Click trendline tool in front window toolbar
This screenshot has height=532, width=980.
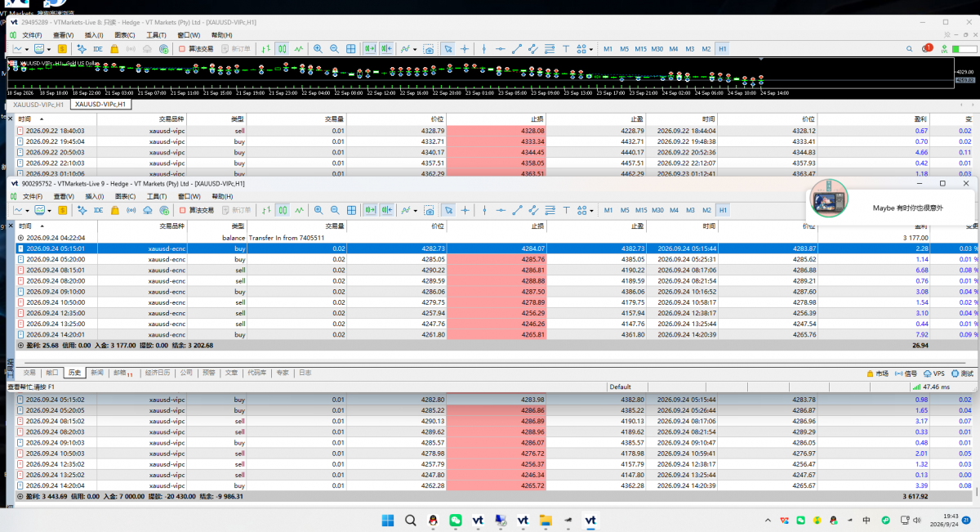click(x=516, y=210)
